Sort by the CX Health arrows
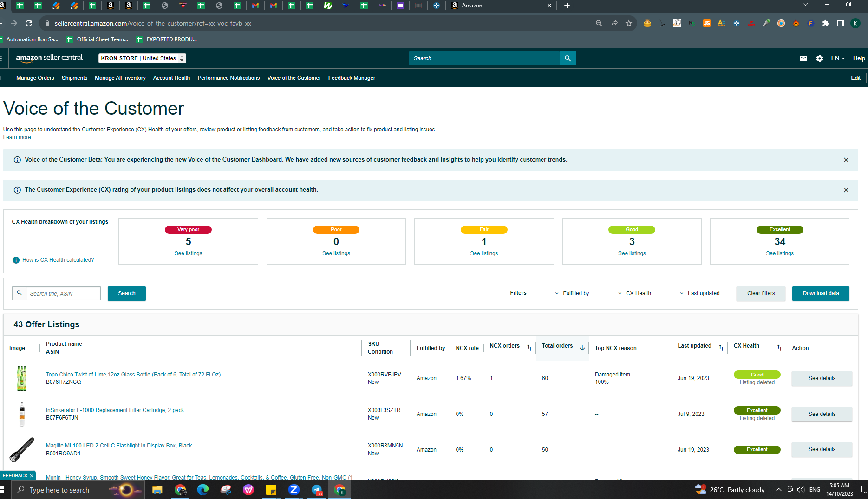The width and height of the screenshot is (868, 499). (x=779, y=348)
